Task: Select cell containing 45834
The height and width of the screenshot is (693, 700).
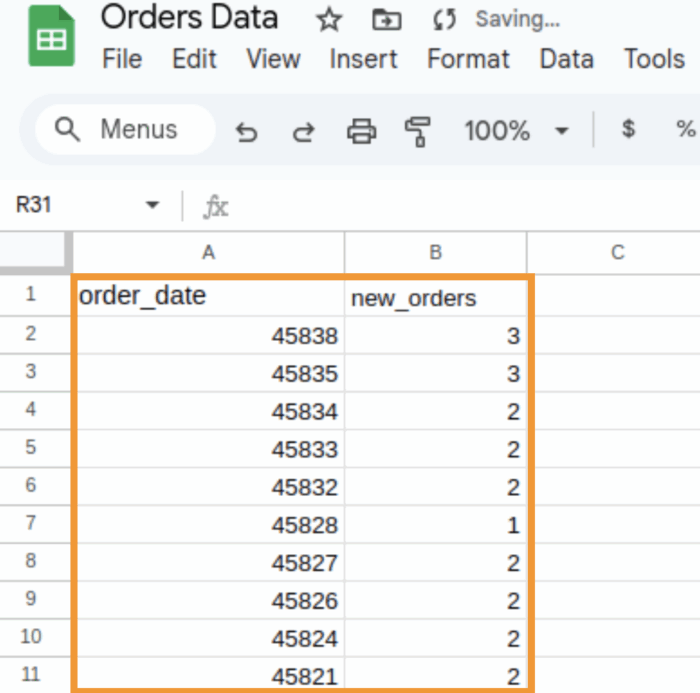Action: 210,411
